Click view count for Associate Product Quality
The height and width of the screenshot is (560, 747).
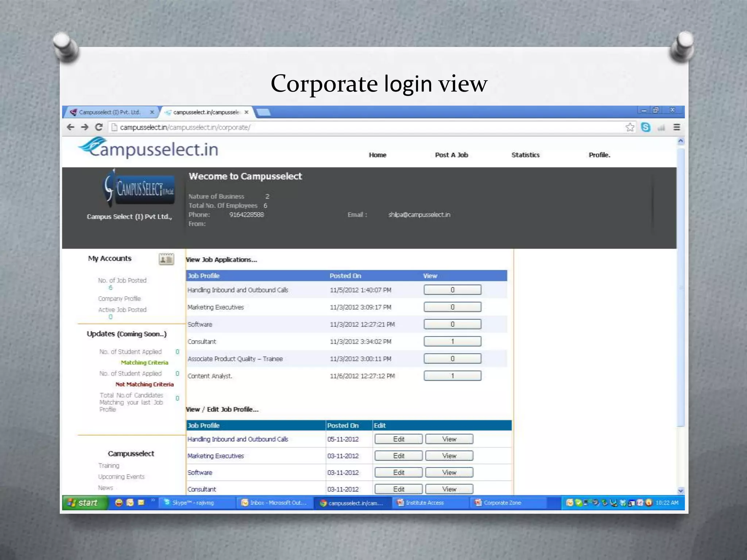[452, 359]
